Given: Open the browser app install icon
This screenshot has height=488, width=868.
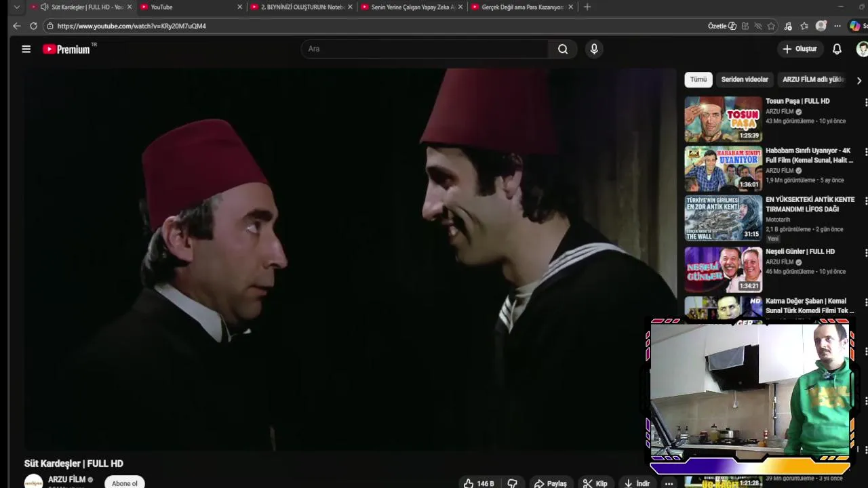Looking at the screenshot, I should click(745, 26).
